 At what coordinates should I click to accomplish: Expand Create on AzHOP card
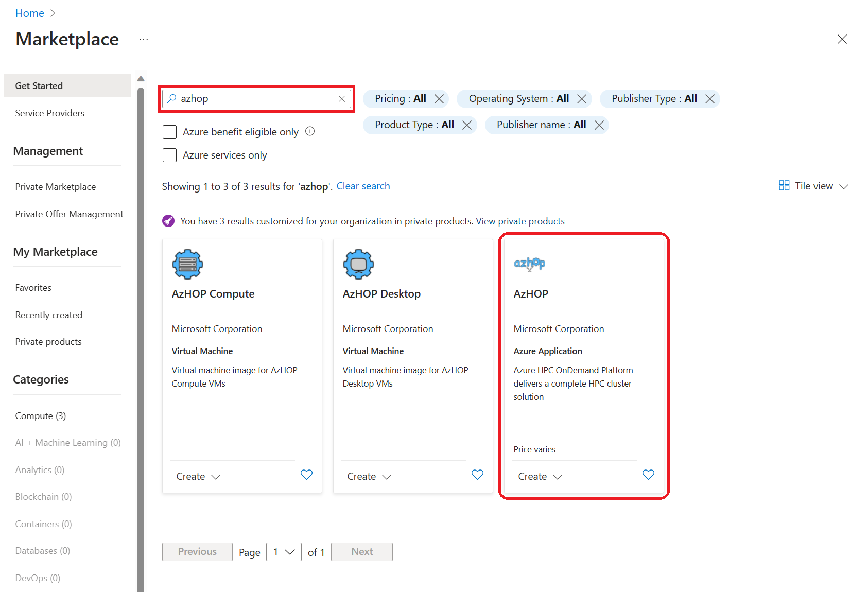540,477
